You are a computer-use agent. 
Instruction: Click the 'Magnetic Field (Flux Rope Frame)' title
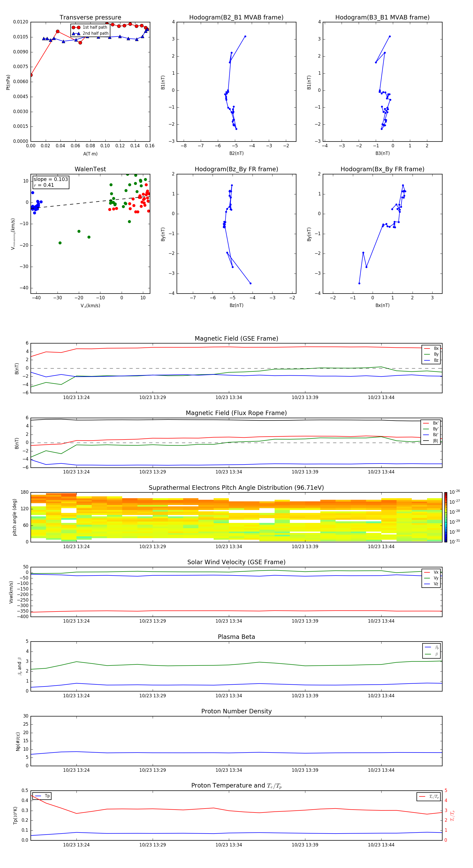pyautogui.click(x=236, y=413)
